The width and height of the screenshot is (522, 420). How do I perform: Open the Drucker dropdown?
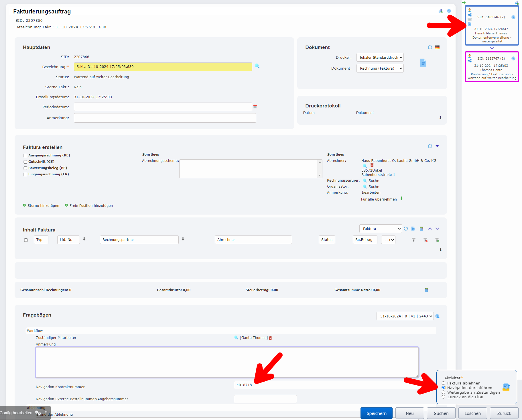(x=380, y=58)
